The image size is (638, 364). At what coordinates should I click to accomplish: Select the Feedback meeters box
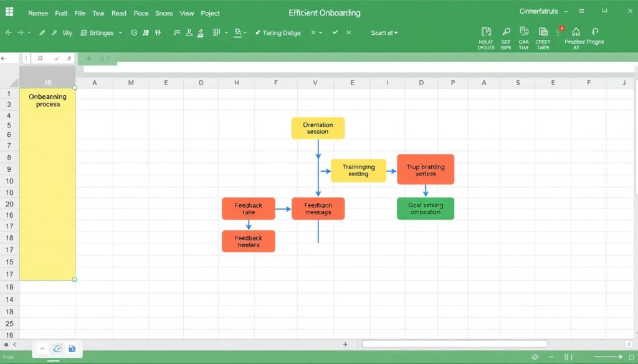(249, 241)
